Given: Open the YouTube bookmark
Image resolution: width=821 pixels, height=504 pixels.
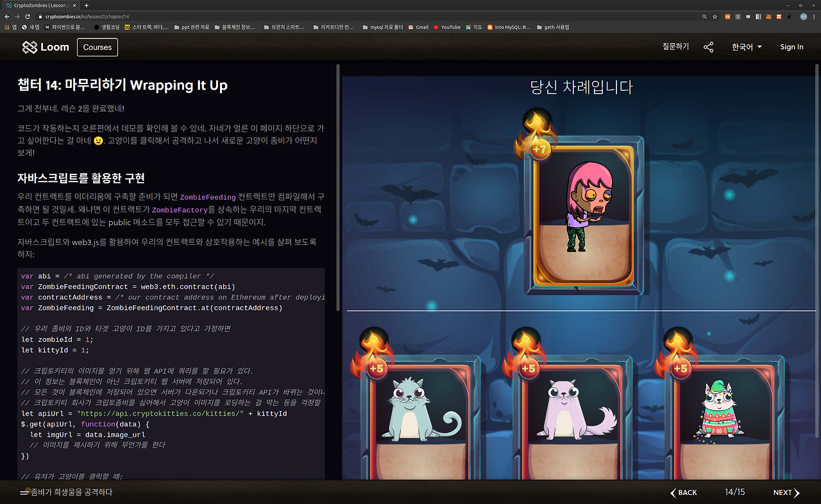Looking at the screenshot, I should 447,27.
